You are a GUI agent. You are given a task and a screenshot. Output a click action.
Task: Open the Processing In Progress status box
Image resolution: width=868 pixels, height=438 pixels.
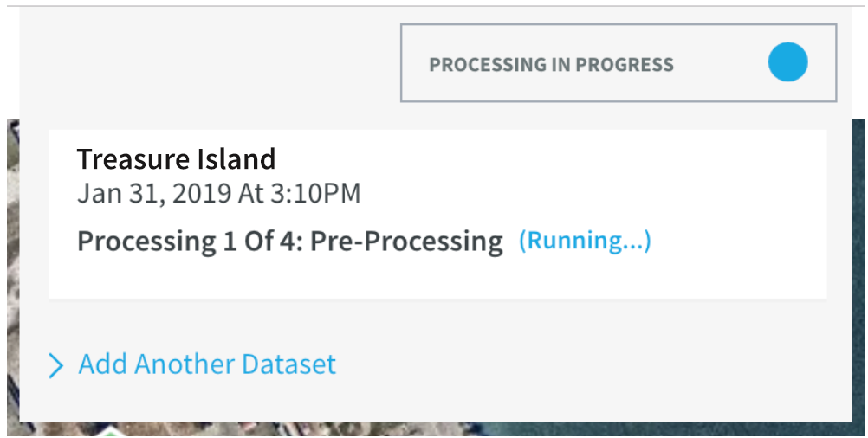tap(619, 63)
